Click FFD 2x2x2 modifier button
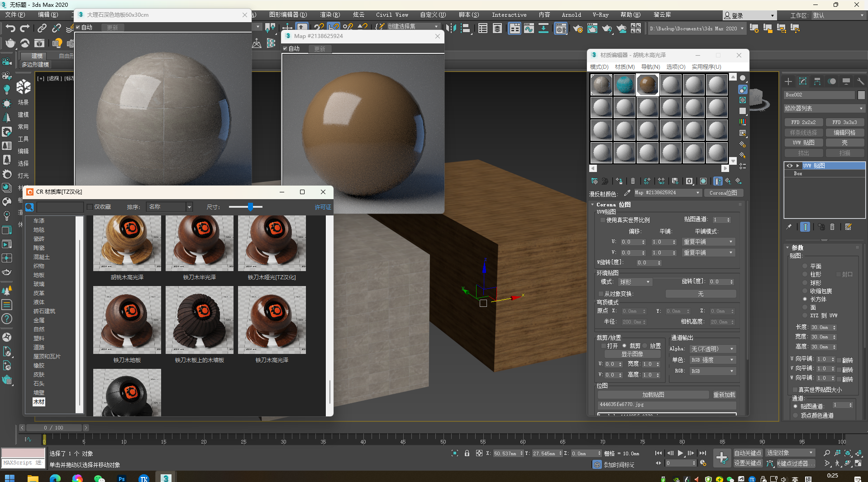 (x=803, y=122)
